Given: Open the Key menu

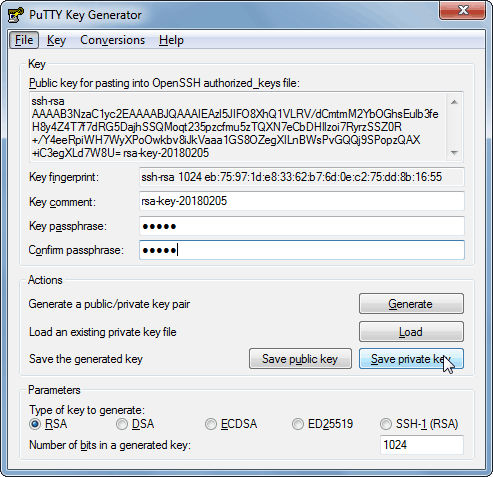Looking at the screenshot, I should click(56, 40).
